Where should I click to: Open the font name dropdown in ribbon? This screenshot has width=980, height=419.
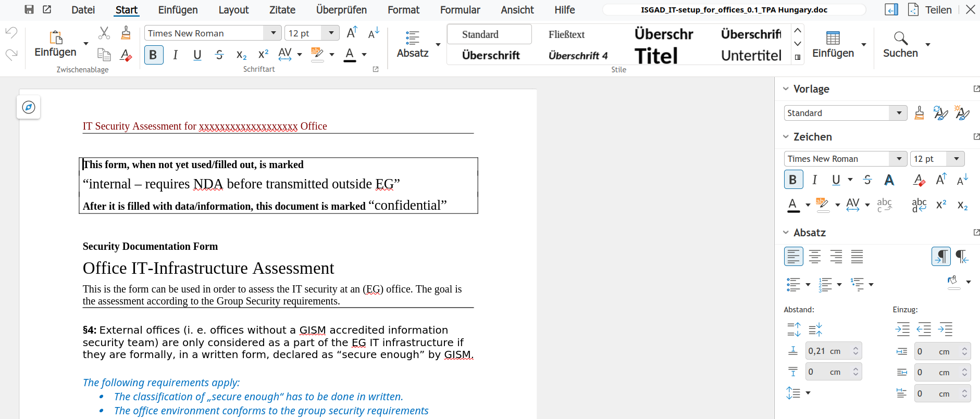[x=272, y=33]
